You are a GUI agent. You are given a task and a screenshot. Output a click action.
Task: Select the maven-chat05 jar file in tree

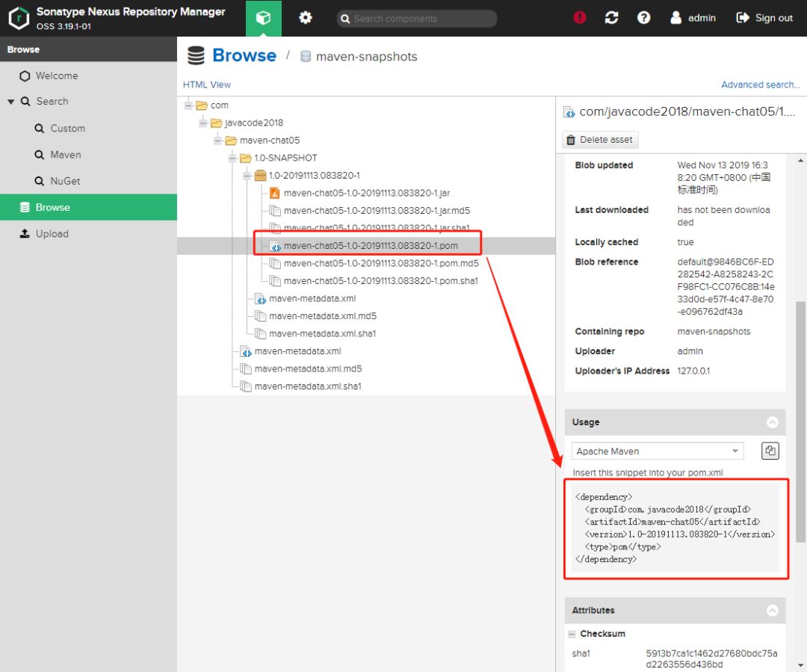[366, 193]
